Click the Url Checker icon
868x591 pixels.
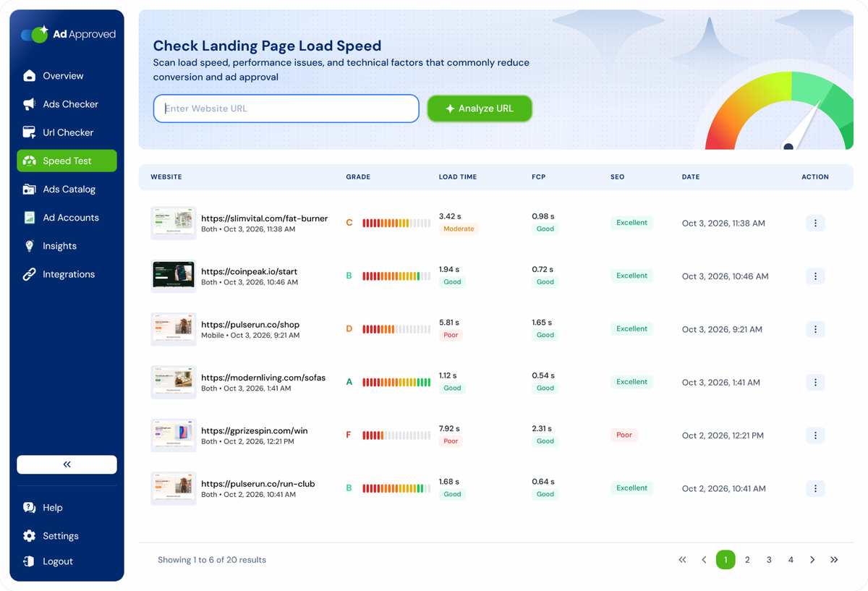point(30,132)
